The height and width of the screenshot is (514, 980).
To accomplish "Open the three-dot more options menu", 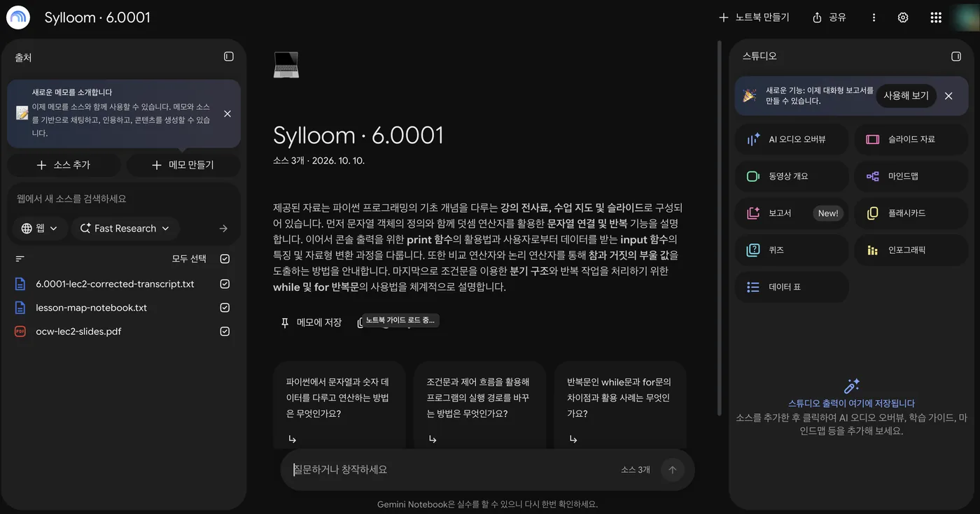I will pos(874,17).
